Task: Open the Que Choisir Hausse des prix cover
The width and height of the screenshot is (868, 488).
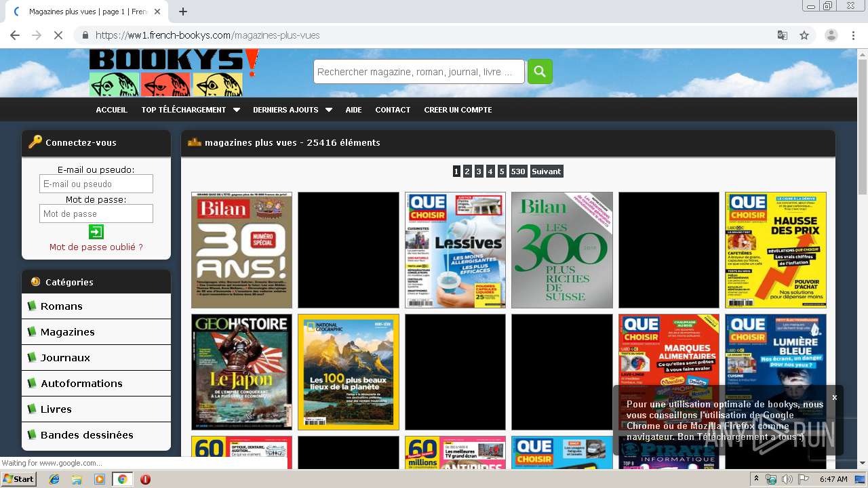Action: (x=776, y=250)
